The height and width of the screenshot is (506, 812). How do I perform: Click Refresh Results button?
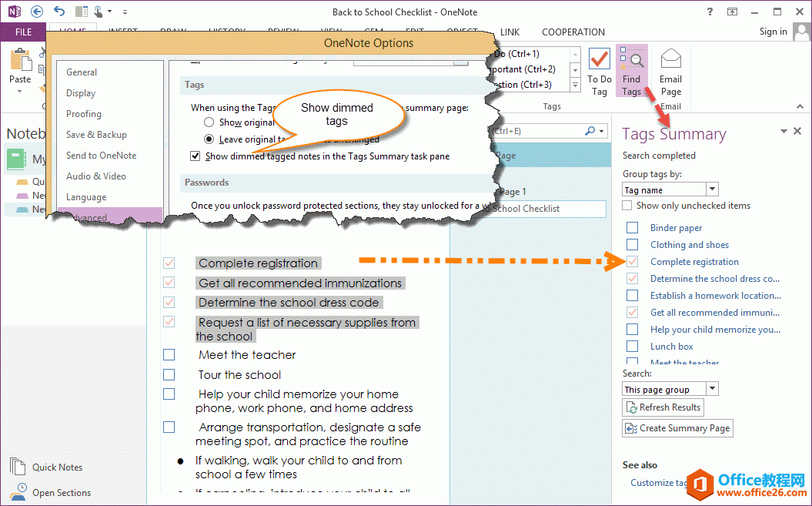(x=663, y=407)
